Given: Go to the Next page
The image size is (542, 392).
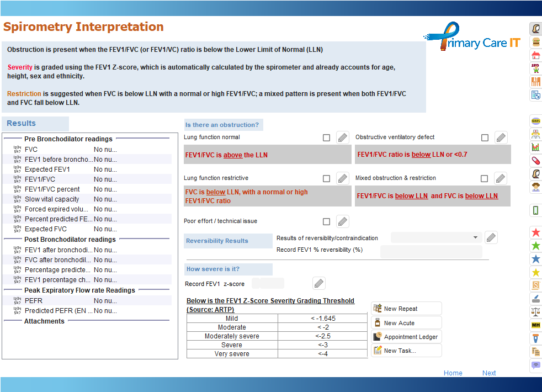Looking at the screenshot, I should (489, 373).
